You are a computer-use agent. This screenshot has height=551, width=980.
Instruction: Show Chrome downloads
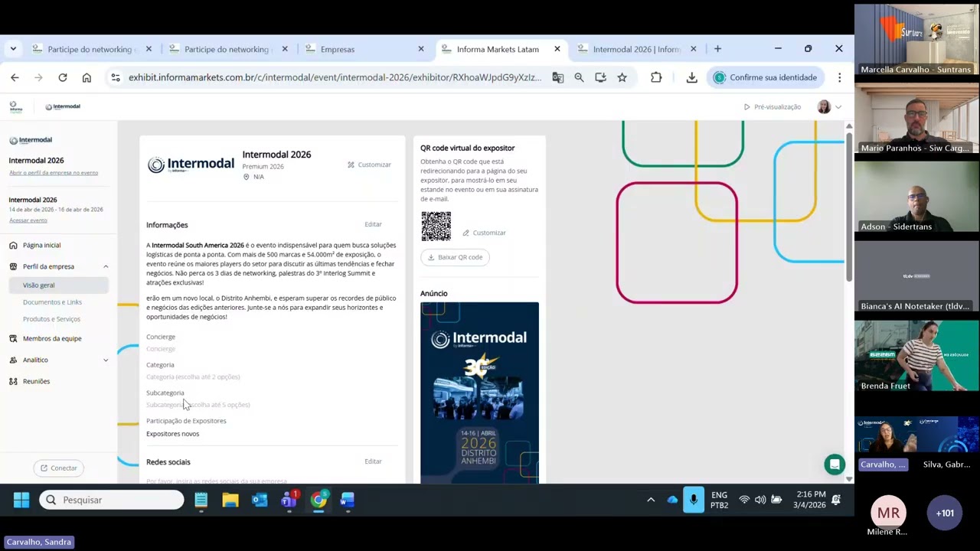click(x=691, y=77)
